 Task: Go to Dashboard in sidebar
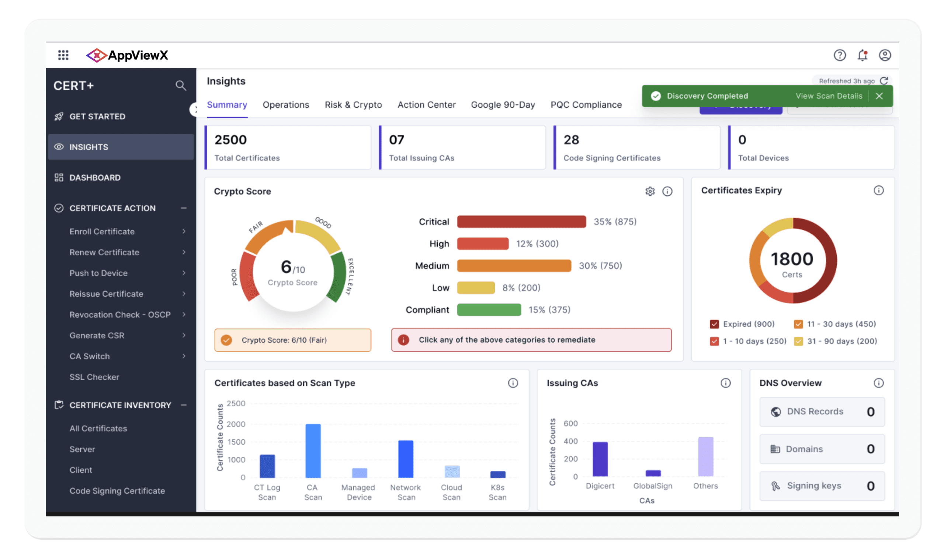click(x=95, y=177)
